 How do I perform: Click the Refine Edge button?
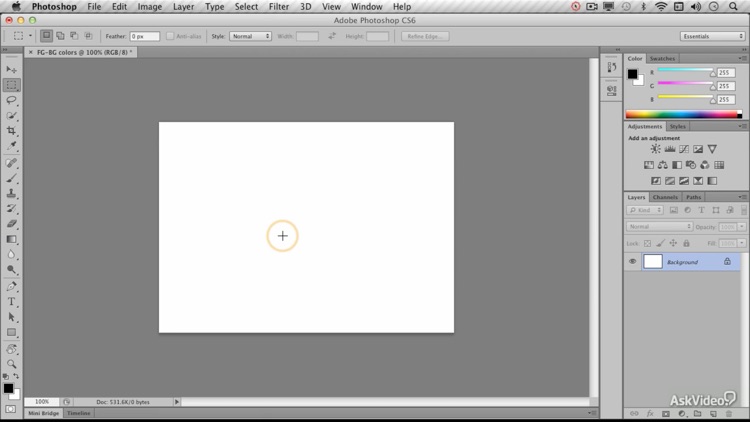pos(425,36)
